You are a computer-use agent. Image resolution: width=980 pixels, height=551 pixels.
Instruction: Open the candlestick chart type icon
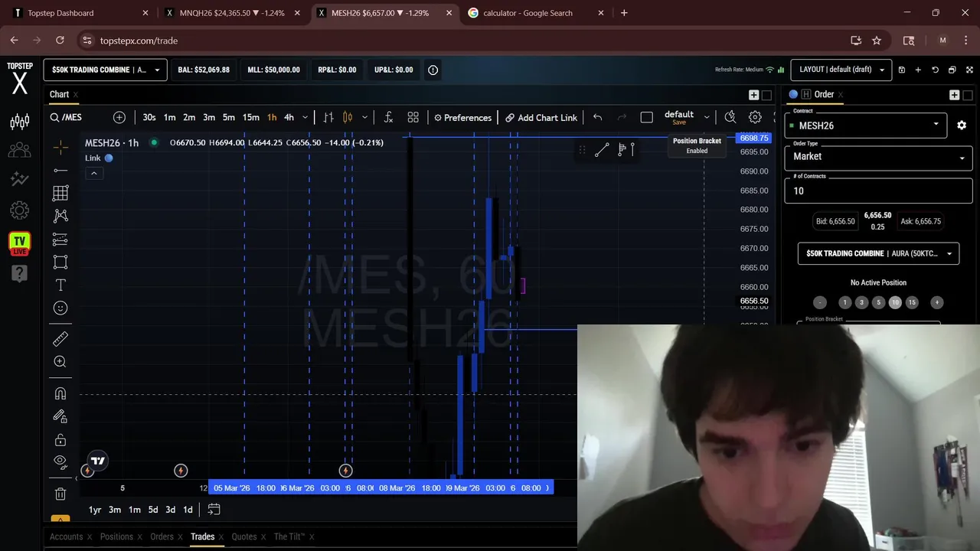348,117
